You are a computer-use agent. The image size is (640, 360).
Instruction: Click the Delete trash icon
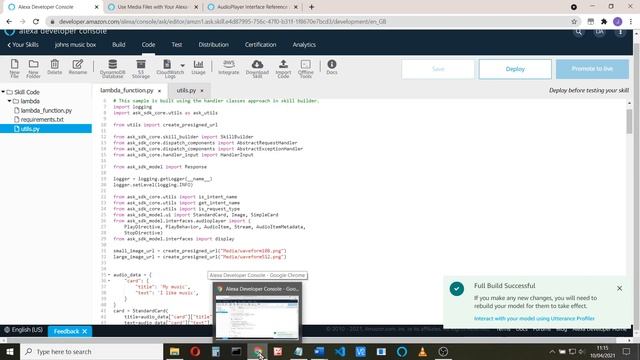point(54,67)
